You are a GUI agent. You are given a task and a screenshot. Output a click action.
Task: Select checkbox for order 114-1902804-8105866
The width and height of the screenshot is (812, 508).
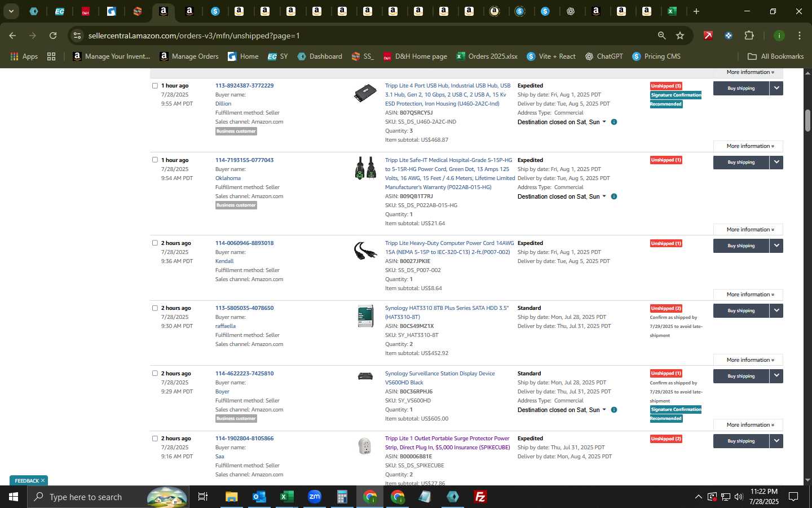tap(155, 439)
